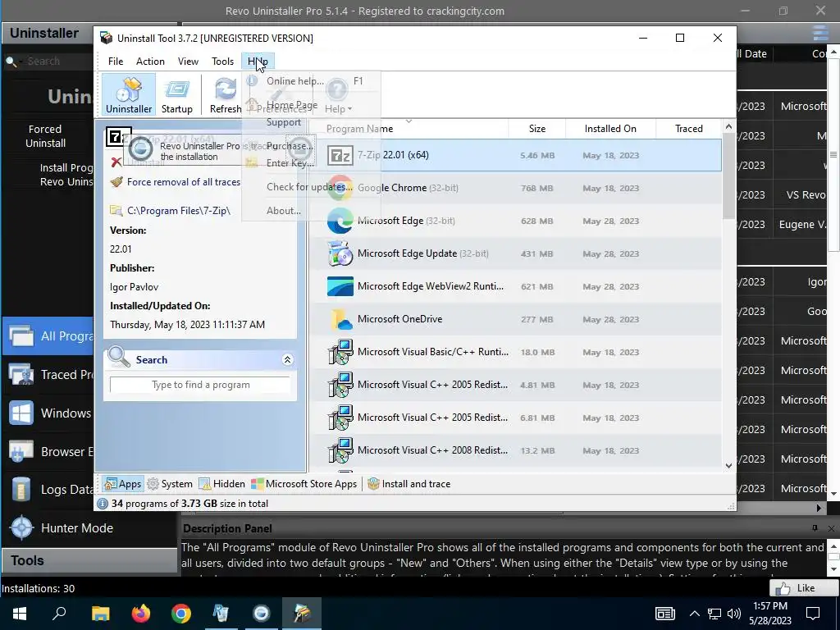Click Revo list scroll-right arrow
This screenshot has width=840, height=630.
pos(819,507)
